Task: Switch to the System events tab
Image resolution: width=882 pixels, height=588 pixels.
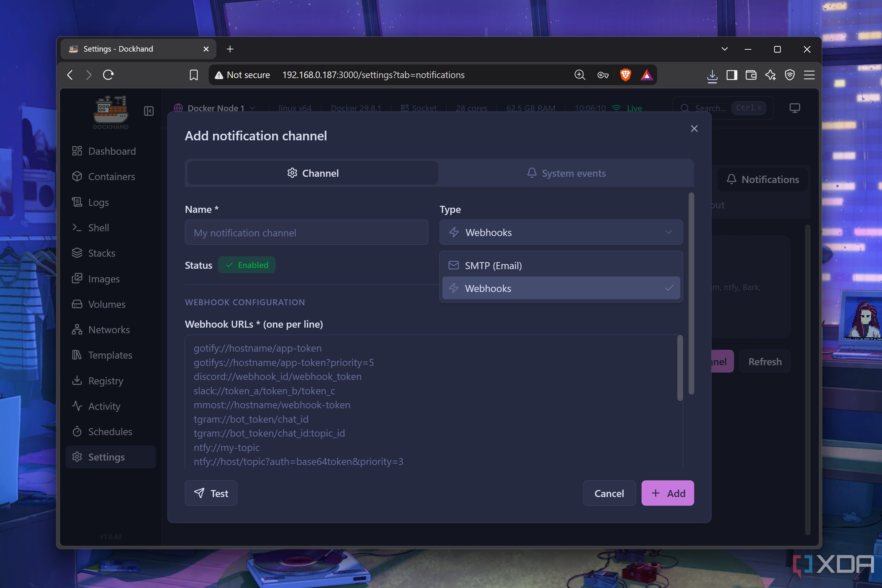Action: (x=566, y=173)
